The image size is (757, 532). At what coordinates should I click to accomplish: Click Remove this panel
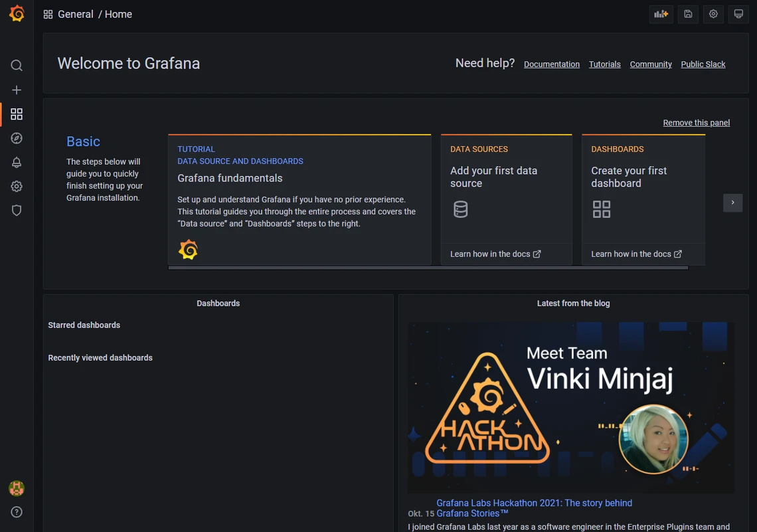(696, 122)
